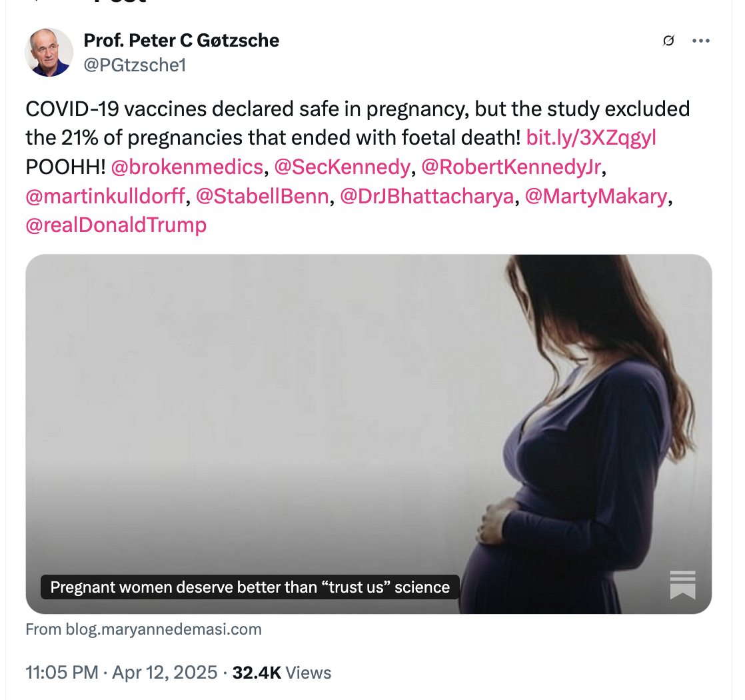Open the three-dot more options menu
The height and width of the screenshot is (700, 745).
tap(700, 41)
